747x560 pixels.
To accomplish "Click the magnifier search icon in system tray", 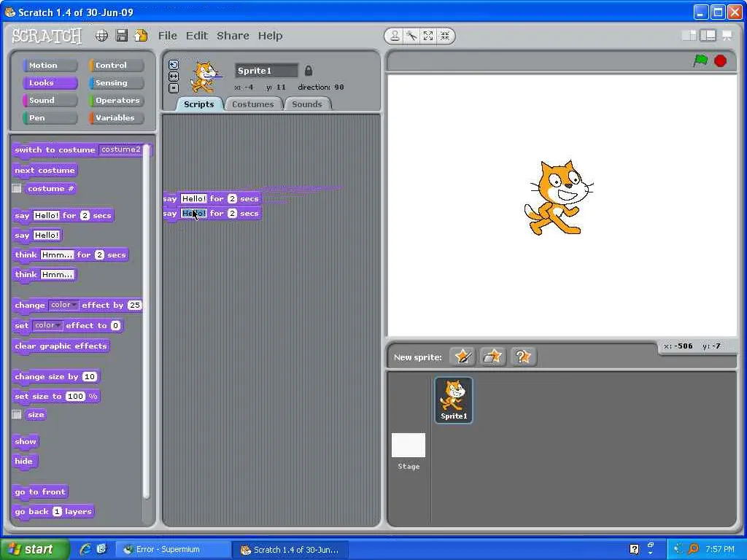I will (x=693, y=550).
